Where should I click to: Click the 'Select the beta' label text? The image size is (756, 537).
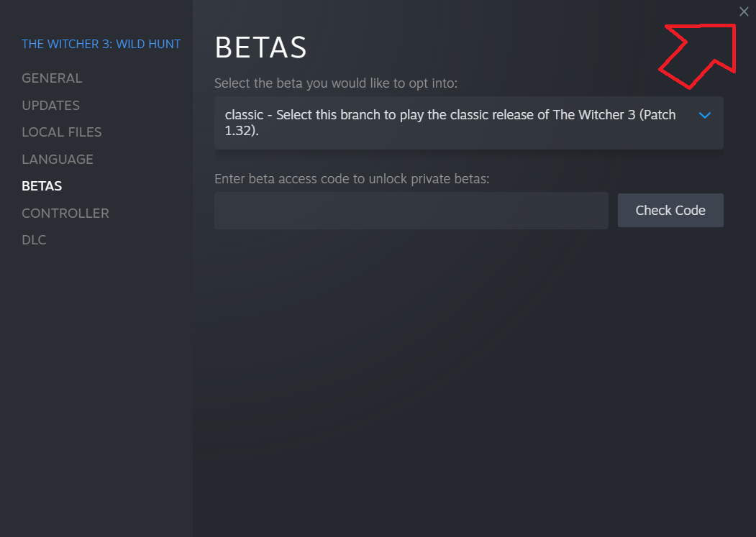tap(335, 83)
